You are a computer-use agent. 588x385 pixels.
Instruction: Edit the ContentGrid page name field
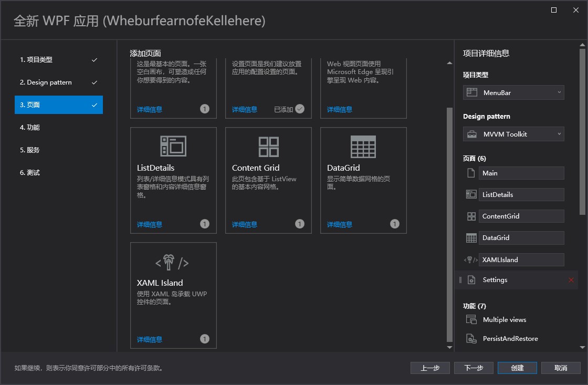521,216
